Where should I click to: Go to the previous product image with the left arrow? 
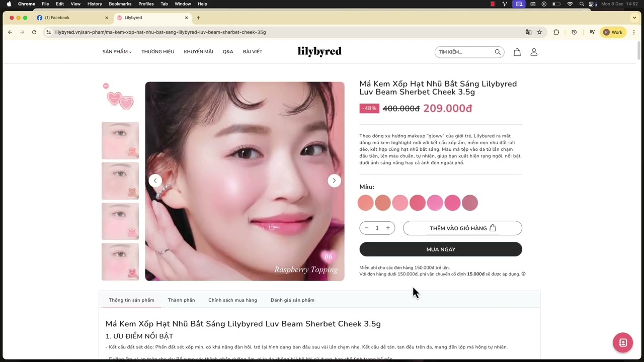155,180
